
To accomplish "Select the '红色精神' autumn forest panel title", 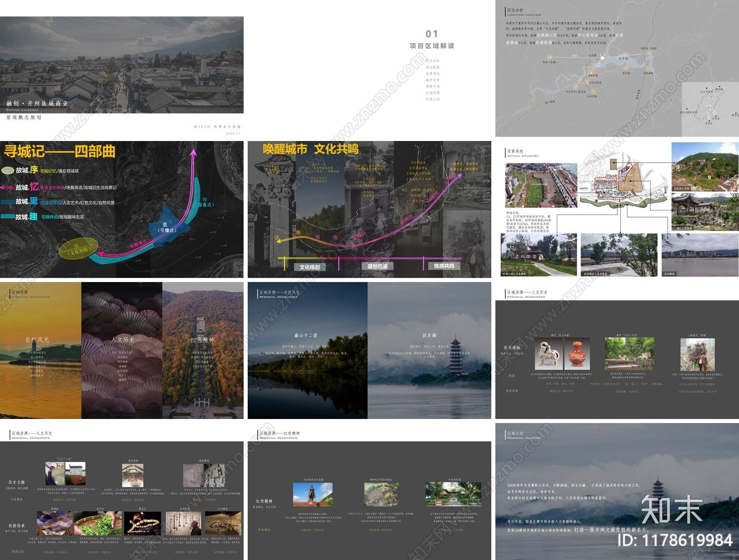I will (202, 340).
